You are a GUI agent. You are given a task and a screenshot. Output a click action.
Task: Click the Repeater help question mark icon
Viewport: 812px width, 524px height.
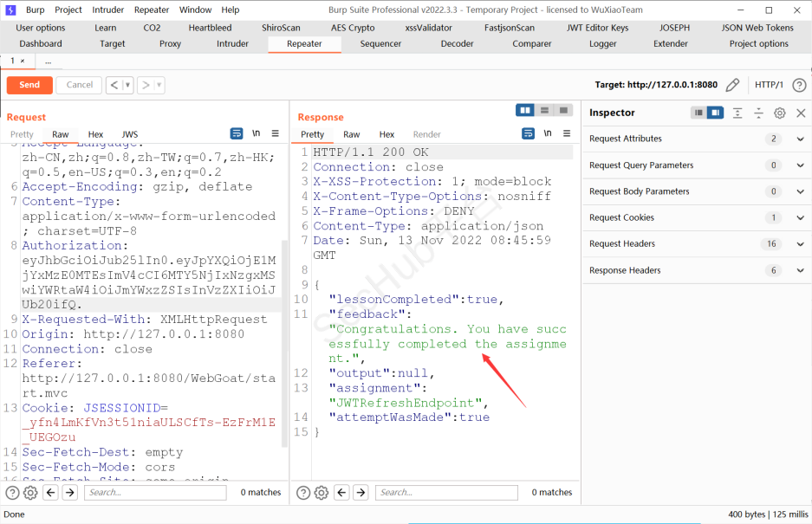point(799,85)
